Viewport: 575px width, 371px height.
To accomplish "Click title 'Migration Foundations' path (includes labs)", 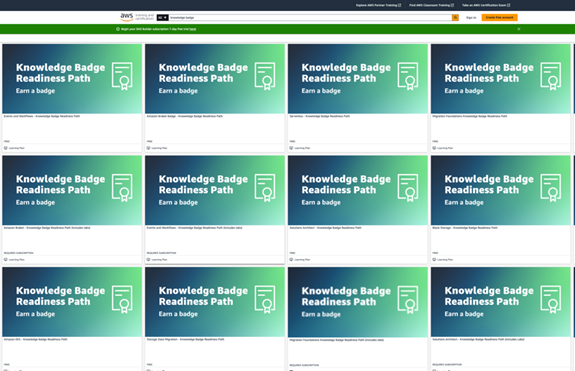I will pos(337,340).
